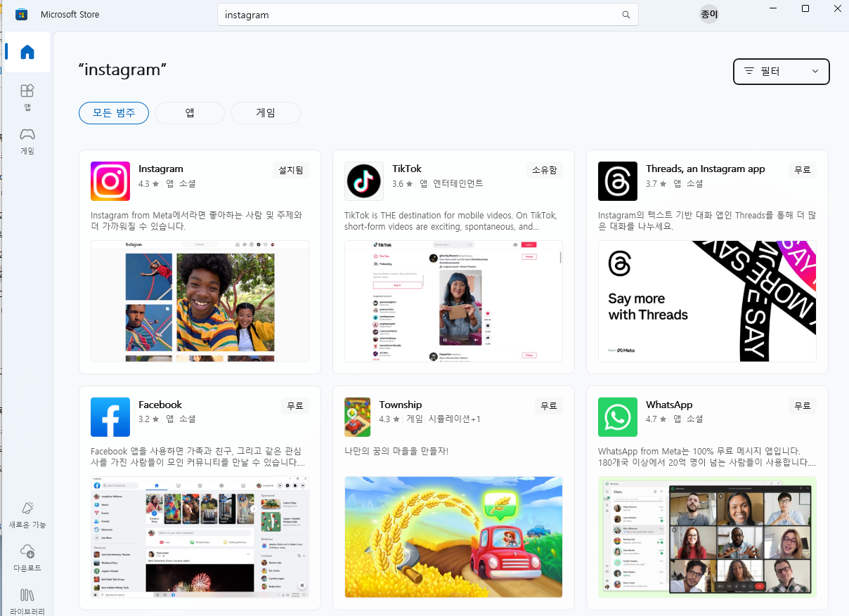
Task: Click the TikTok app title
Action: [x=407, y=169]
